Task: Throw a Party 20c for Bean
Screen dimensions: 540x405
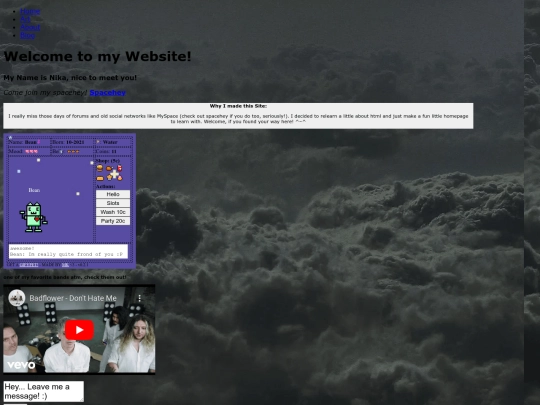Action: [113, 221]
